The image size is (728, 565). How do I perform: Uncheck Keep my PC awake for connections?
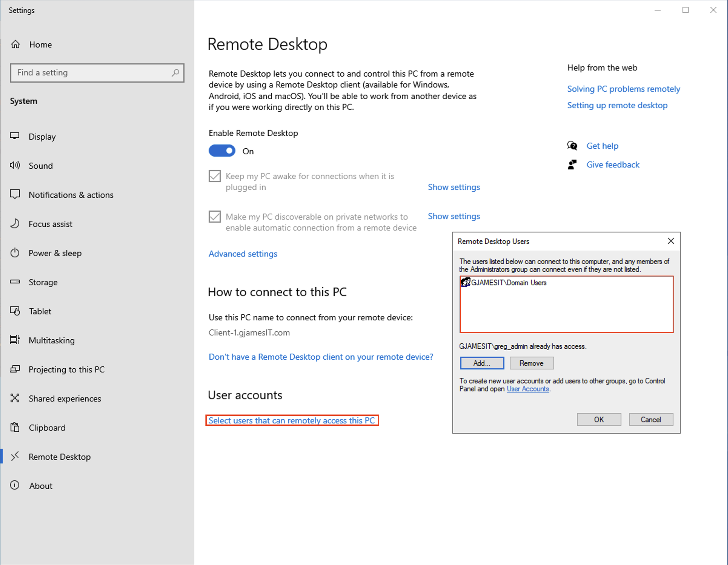215,176
